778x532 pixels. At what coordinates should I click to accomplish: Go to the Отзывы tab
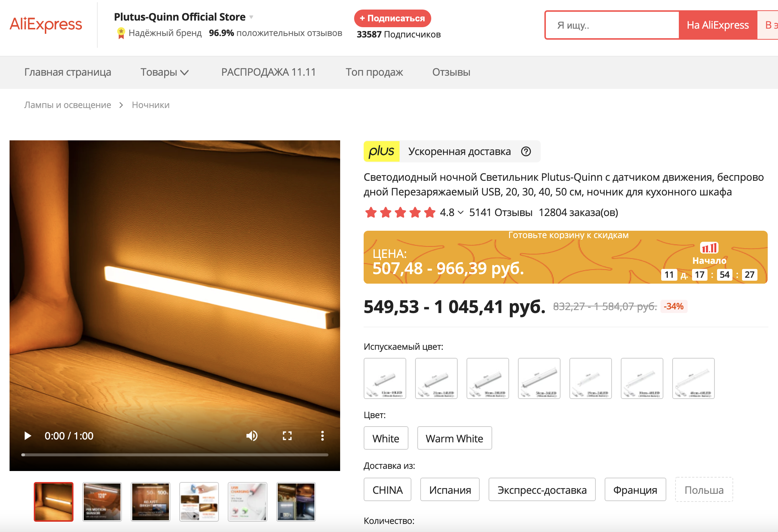point(451,72)
